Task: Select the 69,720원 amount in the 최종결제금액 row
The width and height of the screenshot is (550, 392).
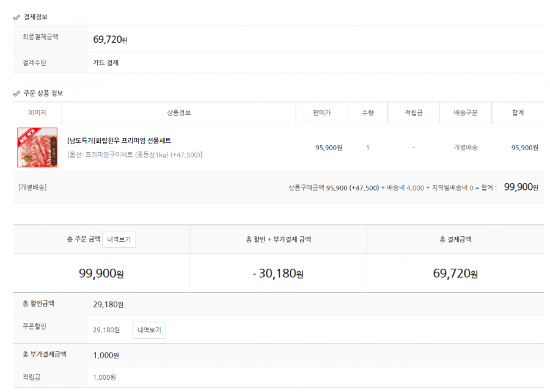Action: 110,39
